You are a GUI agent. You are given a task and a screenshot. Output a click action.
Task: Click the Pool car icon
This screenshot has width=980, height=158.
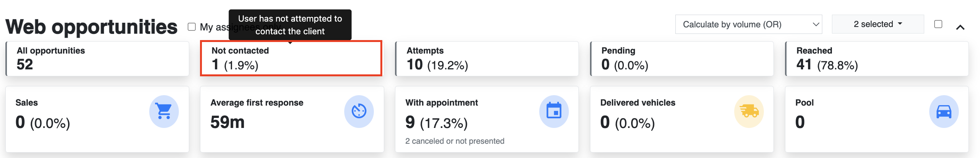944,111
